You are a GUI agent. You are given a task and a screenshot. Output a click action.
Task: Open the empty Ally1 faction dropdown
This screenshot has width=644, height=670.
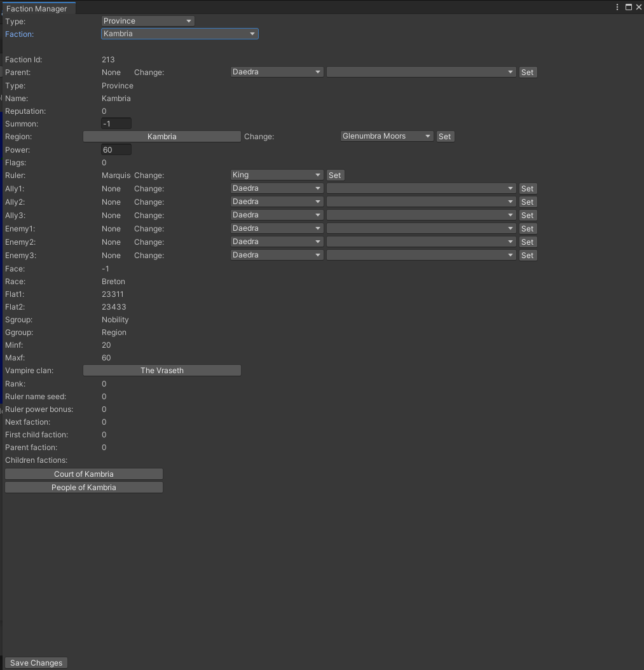pyautogui.click(x=421, y=188)
